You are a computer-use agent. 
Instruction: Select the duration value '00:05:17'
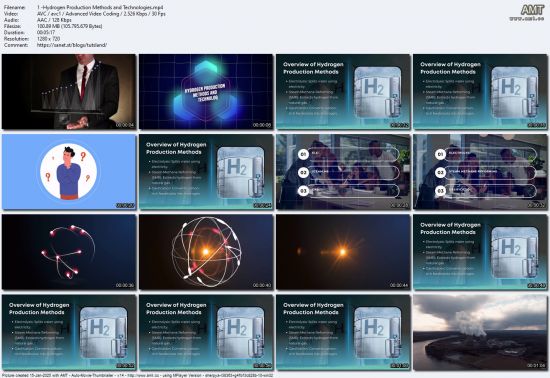tap(46, 33)
